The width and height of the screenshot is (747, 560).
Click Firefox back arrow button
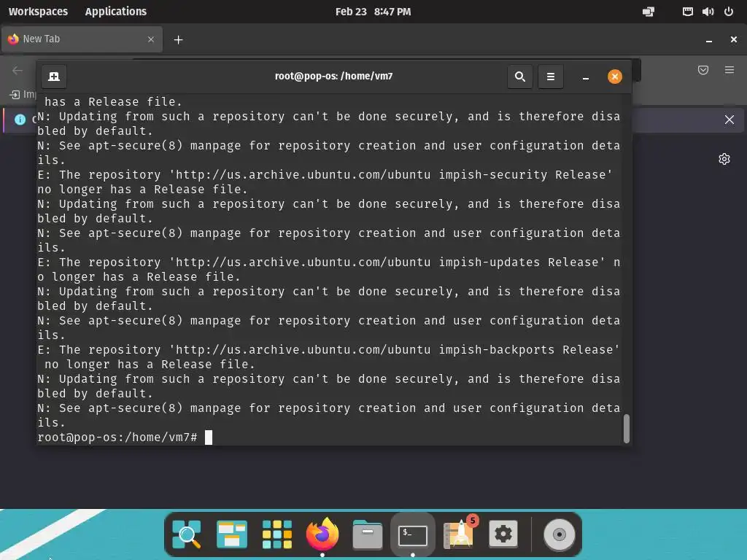pos(18,71)
